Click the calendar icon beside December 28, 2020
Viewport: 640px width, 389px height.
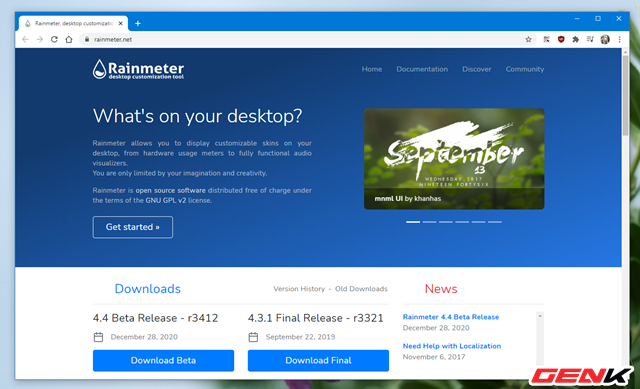click(98, 337)
